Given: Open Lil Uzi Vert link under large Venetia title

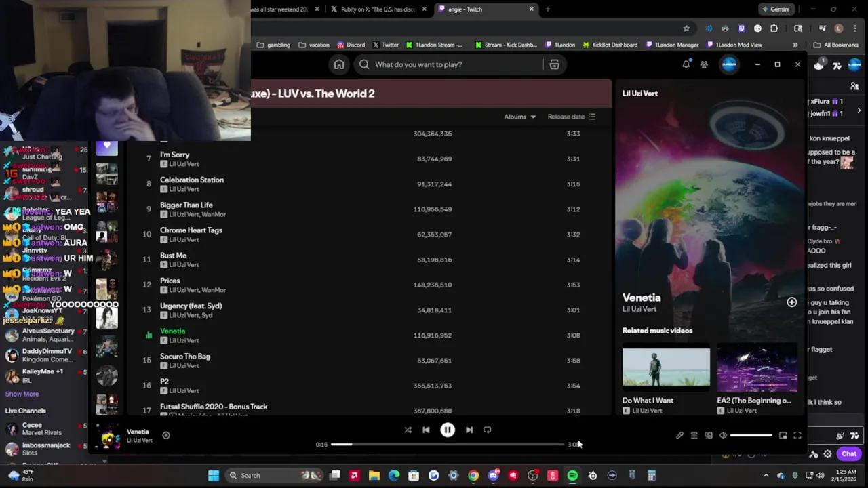Looking at the screenshot, I should [x=639, y=309].
